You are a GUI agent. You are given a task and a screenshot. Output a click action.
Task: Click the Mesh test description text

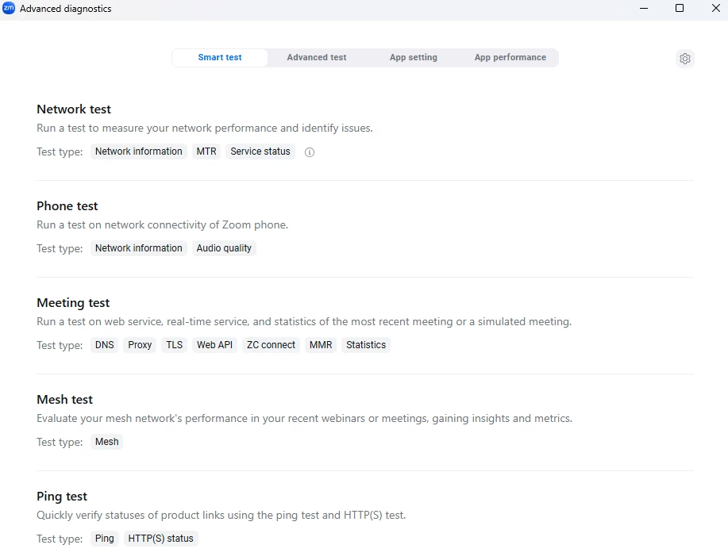[x=305, y=419]
